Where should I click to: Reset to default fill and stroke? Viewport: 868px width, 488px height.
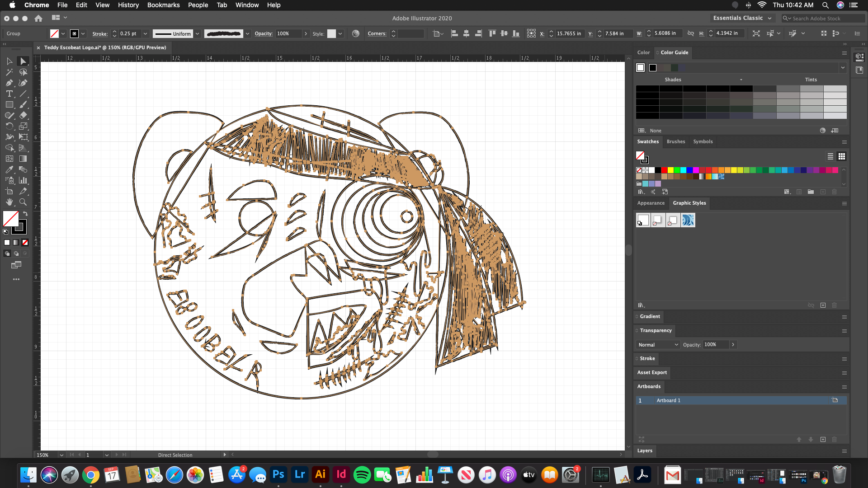point(5,231)
